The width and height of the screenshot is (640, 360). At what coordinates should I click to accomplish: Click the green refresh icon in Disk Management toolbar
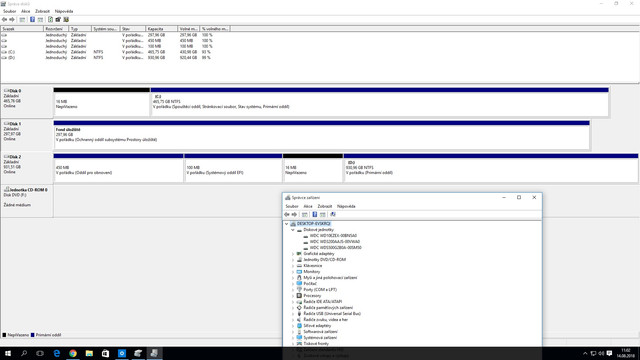click(x=50, y=20)
